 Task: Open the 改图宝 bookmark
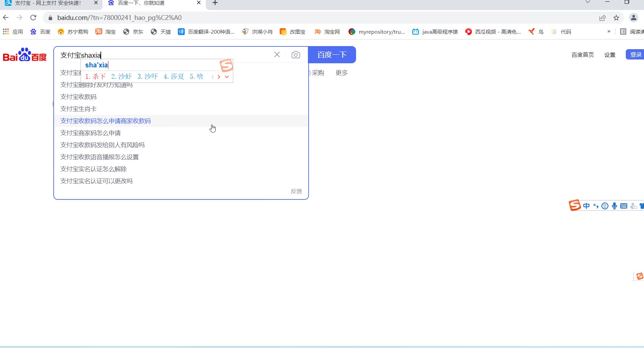[293, 32]
